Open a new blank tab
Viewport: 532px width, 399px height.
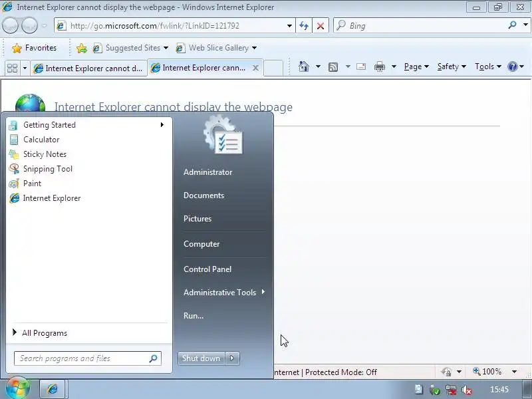coord(273,68)
